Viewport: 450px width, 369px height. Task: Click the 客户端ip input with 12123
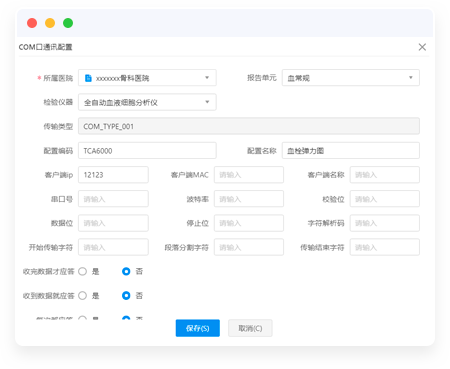tap(113, 175)
